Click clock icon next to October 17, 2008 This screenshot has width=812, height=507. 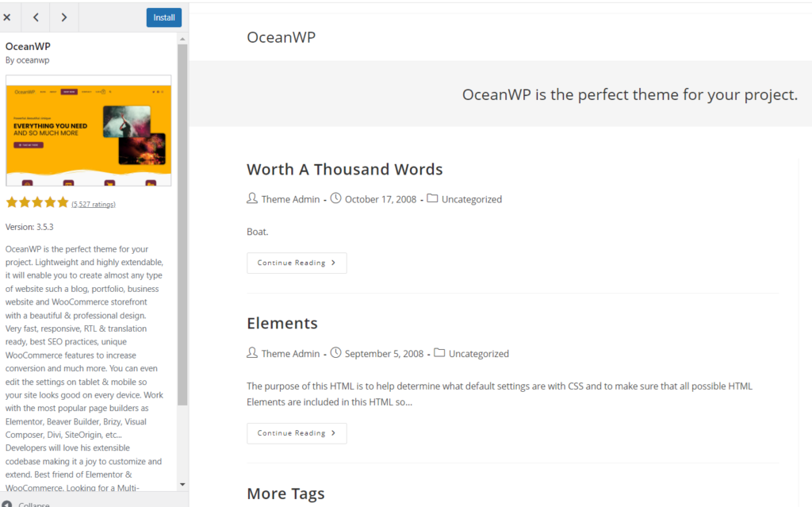tap(335, 198)
